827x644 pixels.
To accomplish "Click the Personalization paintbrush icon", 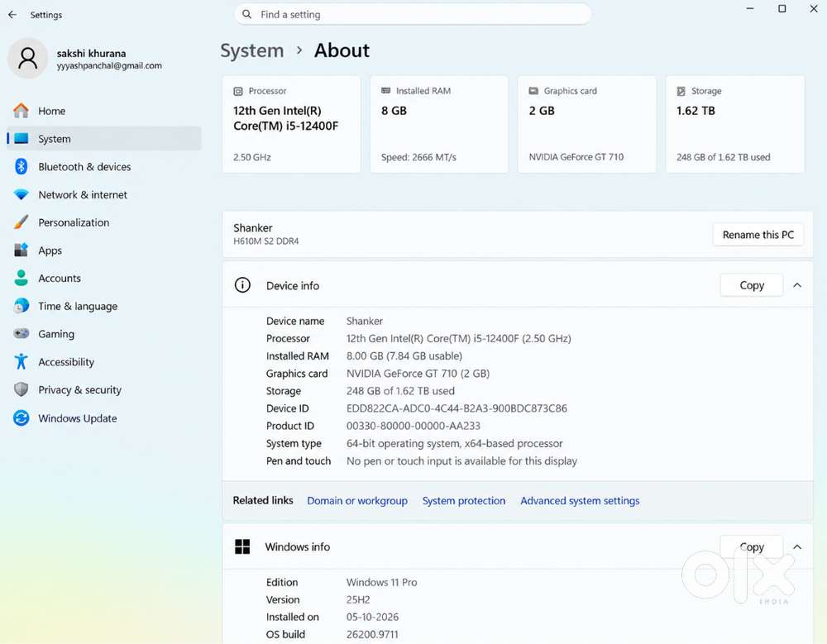I will 22,222.
